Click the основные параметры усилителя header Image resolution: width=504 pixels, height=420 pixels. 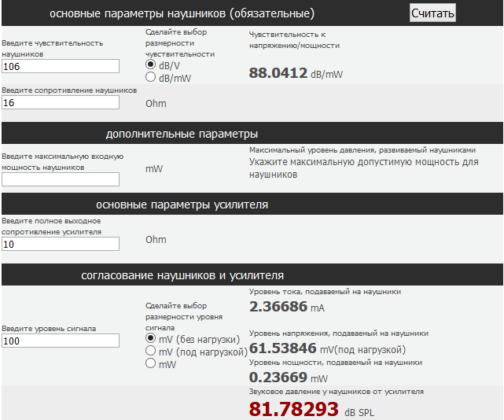coord(182,204)
